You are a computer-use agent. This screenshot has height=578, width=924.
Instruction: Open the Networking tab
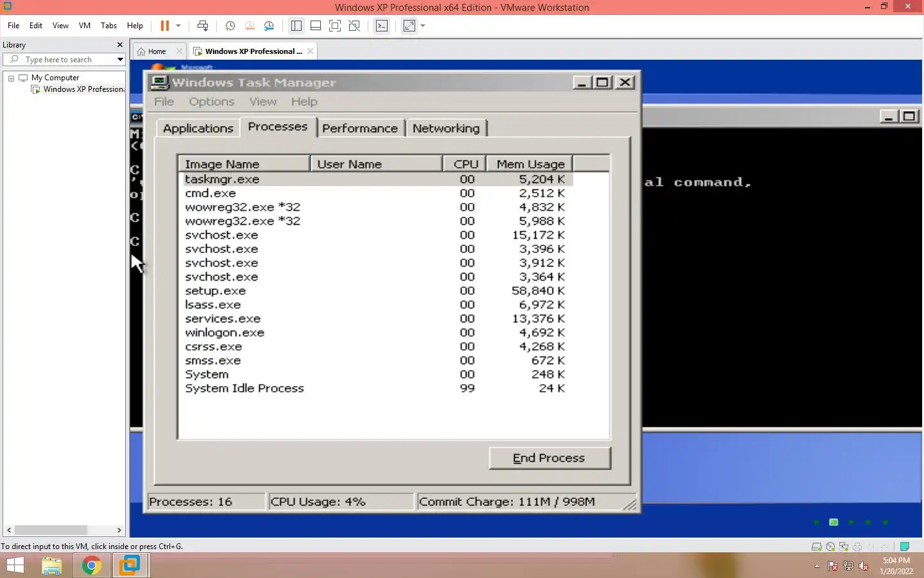446,128
